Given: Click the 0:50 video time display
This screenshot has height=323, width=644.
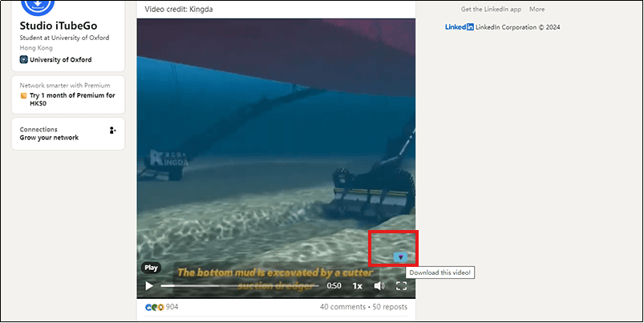Looking at the screenshot, I should point(334,285).
